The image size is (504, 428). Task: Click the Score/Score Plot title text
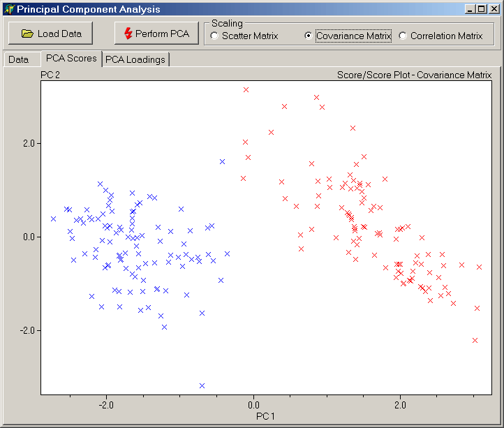tap(414, 75)
